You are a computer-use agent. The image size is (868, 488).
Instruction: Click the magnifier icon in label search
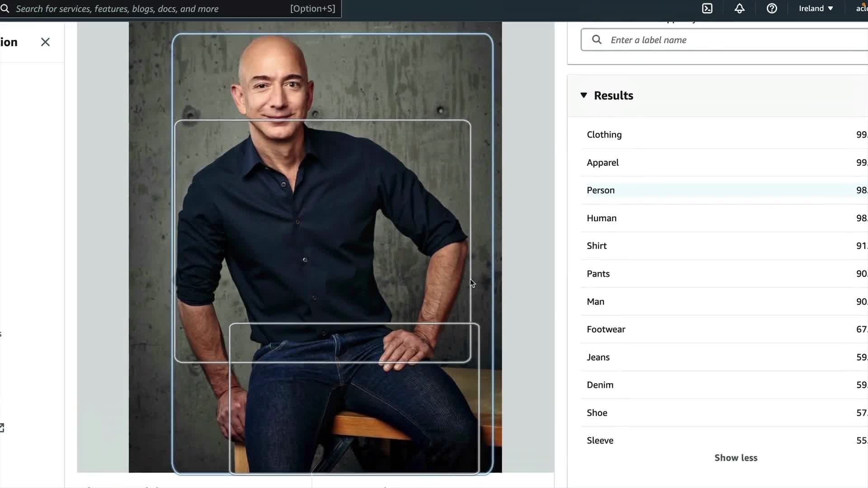point(597,40)
